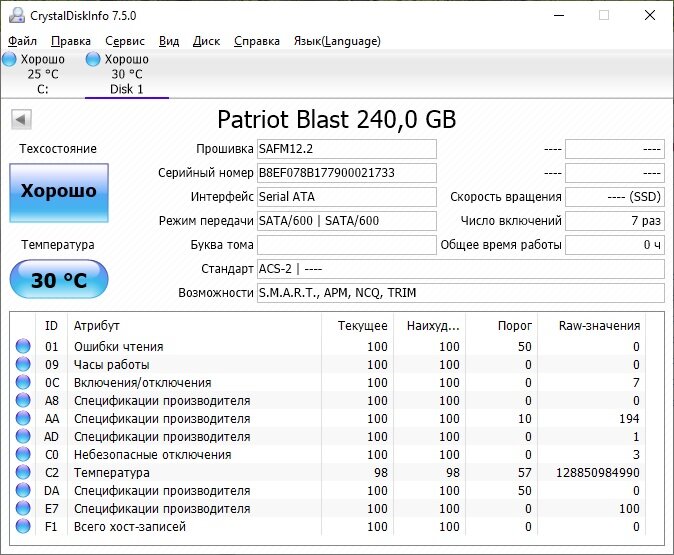Image resolution: width=674 pixels, height=555 pixels.
Task: Open the Справка menu
Action: pyautogui.click(x=257, y=41)
